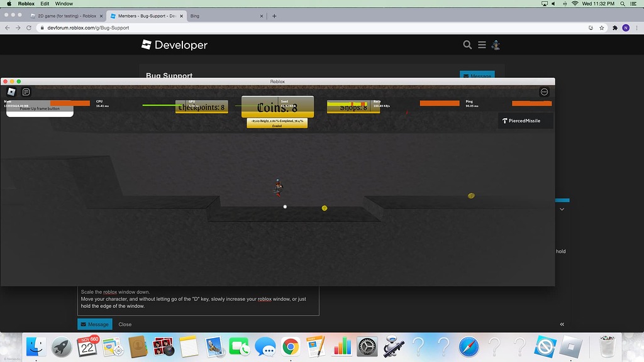Click the avatar icon beside the hamburger menu
This screenshot has height=362, width=644.
pos(496,45)
